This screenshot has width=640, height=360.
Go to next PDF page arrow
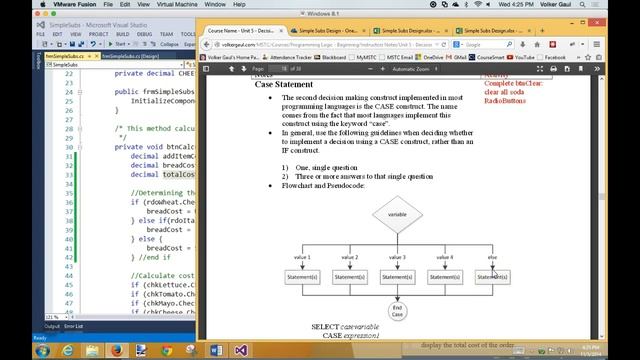244,69
